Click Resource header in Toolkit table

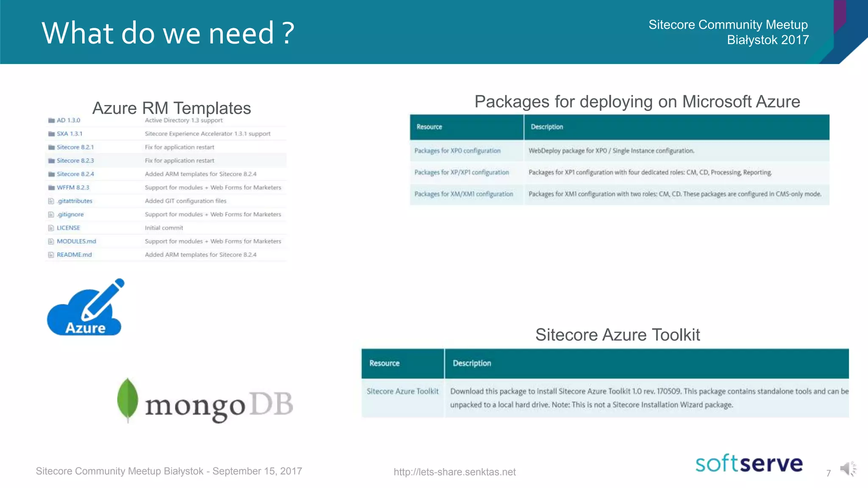[x=384, y=363]
